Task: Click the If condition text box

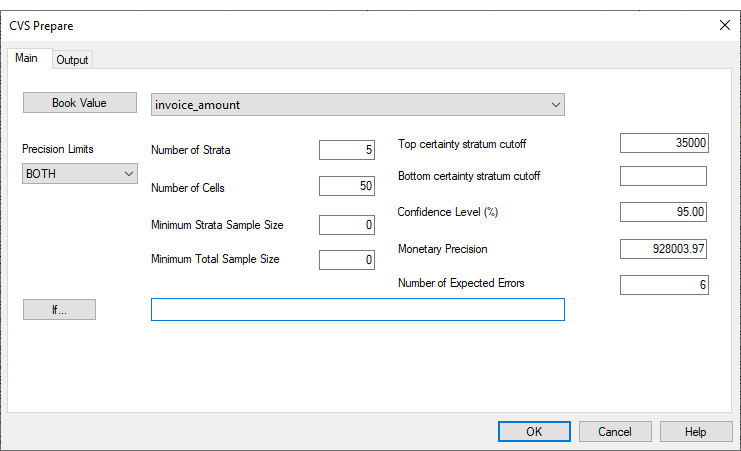Action: click(357, 310)
